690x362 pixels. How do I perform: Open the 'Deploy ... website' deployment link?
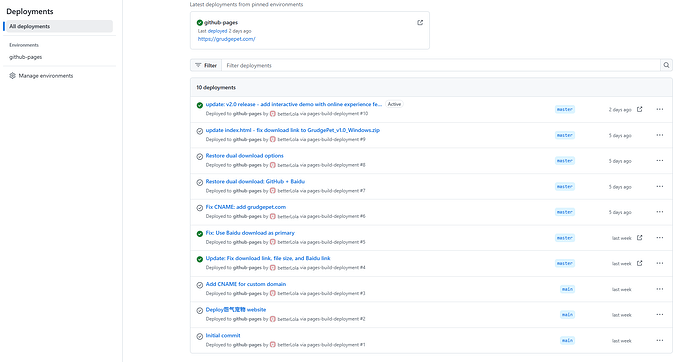click(236, 309)
